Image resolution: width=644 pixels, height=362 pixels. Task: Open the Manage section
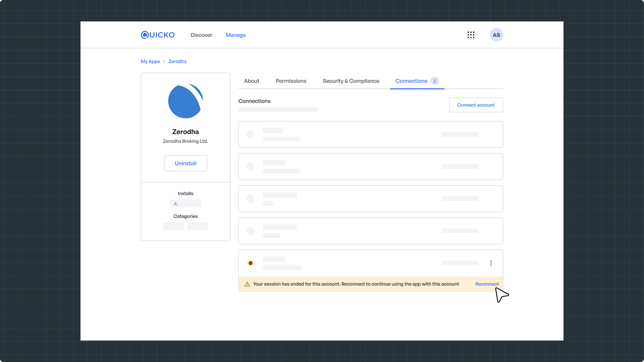pyautogui.click(x=236, y=35)
